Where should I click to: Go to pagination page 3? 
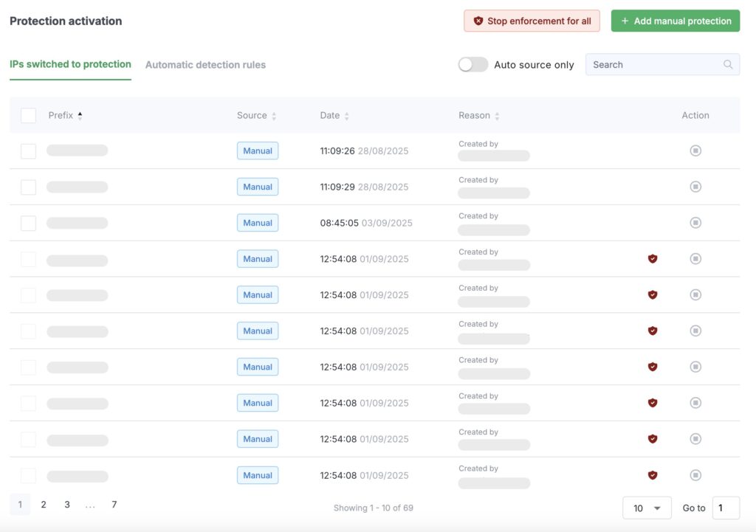67,504
